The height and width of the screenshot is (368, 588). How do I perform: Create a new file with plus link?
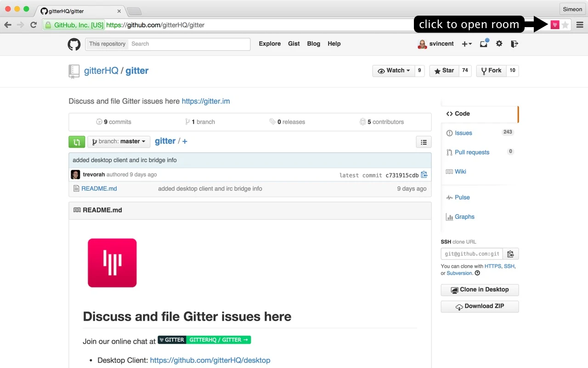click(185, 141)
